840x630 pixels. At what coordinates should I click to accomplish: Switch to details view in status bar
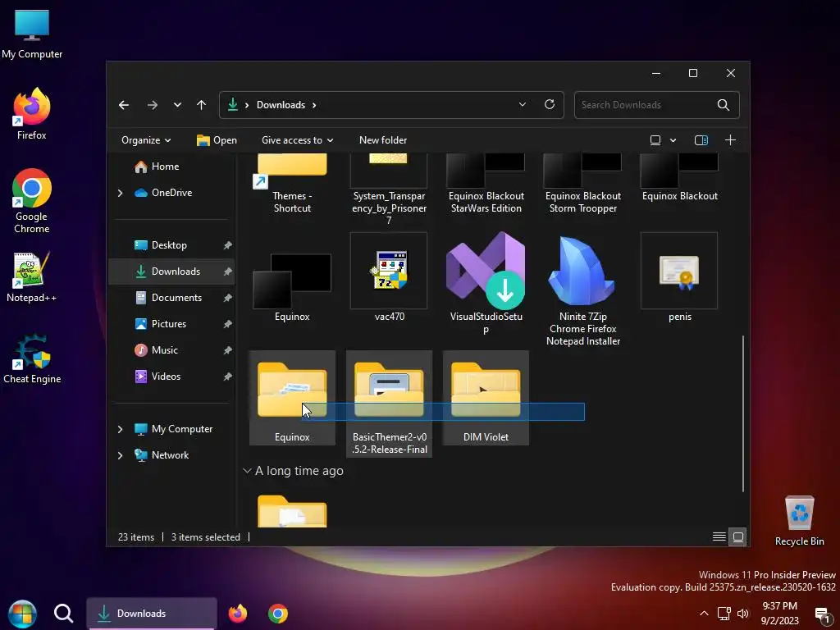pyautogui.click(x=719, y=536)
